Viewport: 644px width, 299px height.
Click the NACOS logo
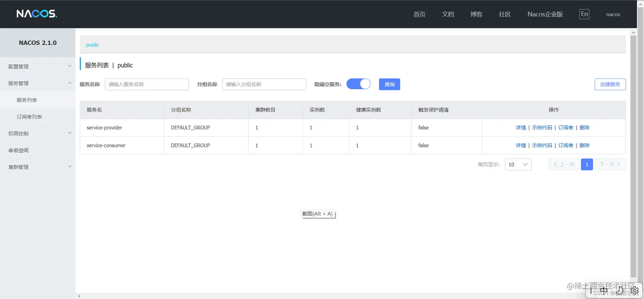(x=37, y=14)
